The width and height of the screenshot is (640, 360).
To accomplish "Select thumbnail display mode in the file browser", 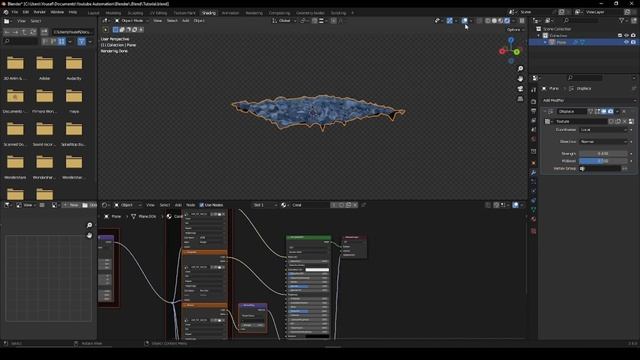I will pos(61,41).
